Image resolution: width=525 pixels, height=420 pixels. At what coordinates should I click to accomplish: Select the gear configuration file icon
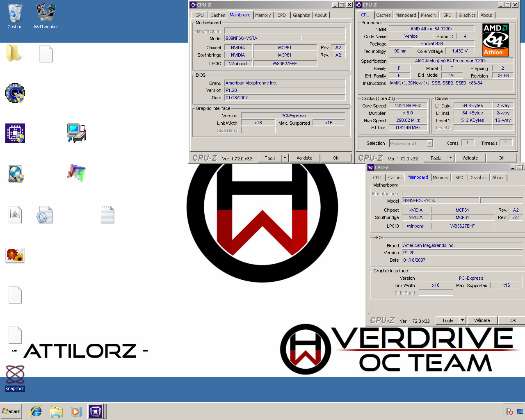point(44,215)
